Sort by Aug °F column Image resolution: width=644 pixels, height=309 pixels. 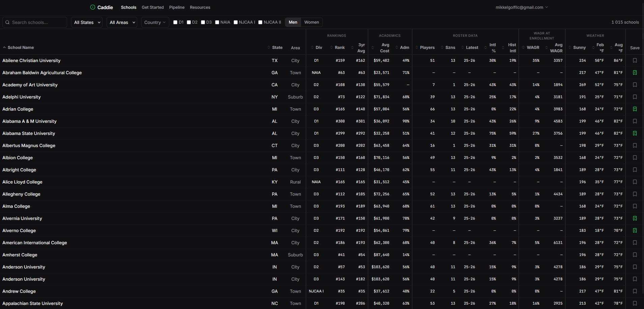(x=616, y=48)
